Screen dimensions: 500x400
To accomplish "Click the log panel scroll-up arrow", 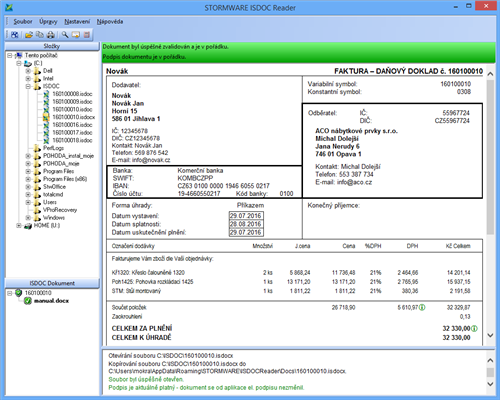I will 490,360.
